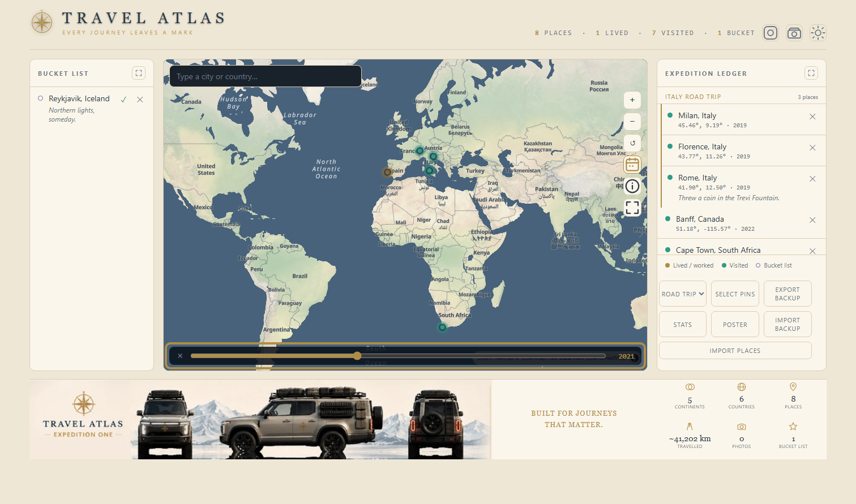
Task: Mark Reykjavik as visited with checkmark
Action: coord(123,99)
